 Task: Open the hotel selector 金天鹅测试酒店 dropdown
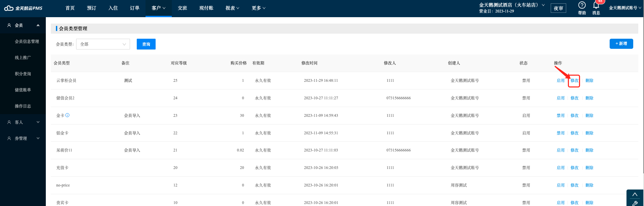click(512, 5)
